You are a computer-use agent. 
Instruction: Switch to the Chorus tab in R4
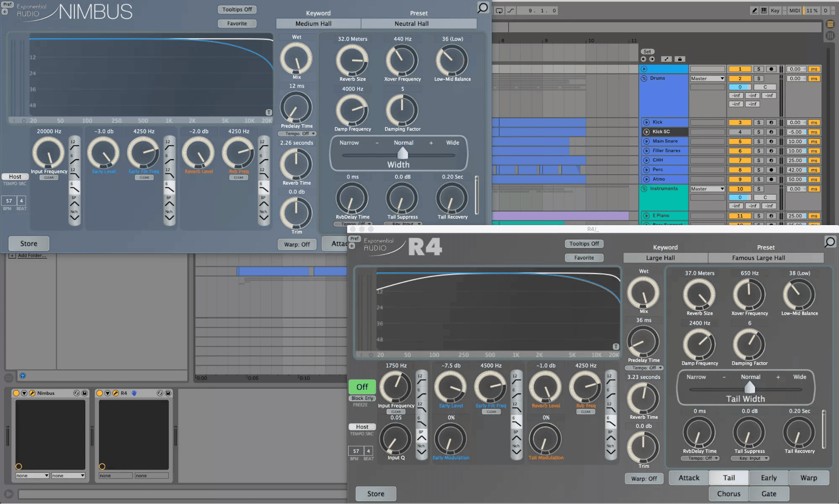coord(729,494)
